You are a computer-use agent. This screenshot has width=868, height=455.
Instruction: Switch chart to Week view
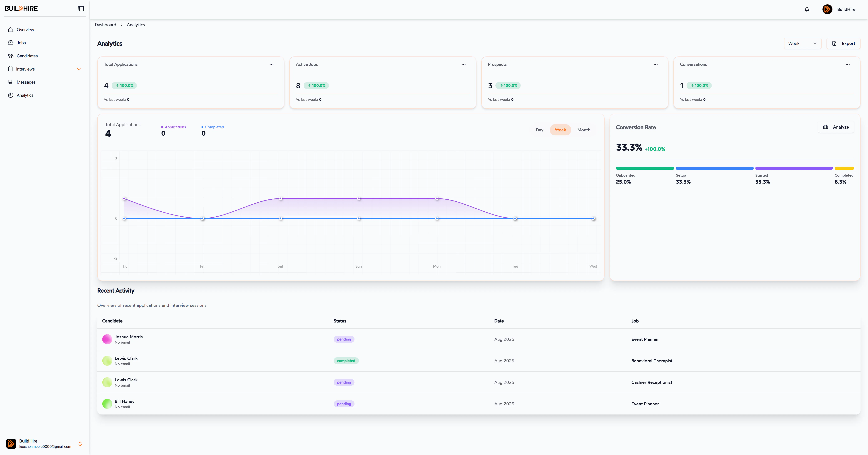[560, 130]
